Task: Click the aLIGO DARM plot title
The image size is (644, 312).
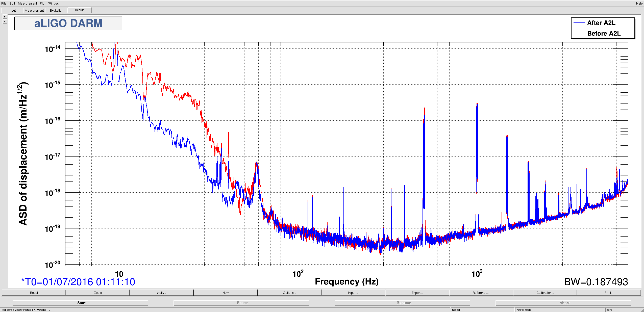Action: 68,23
